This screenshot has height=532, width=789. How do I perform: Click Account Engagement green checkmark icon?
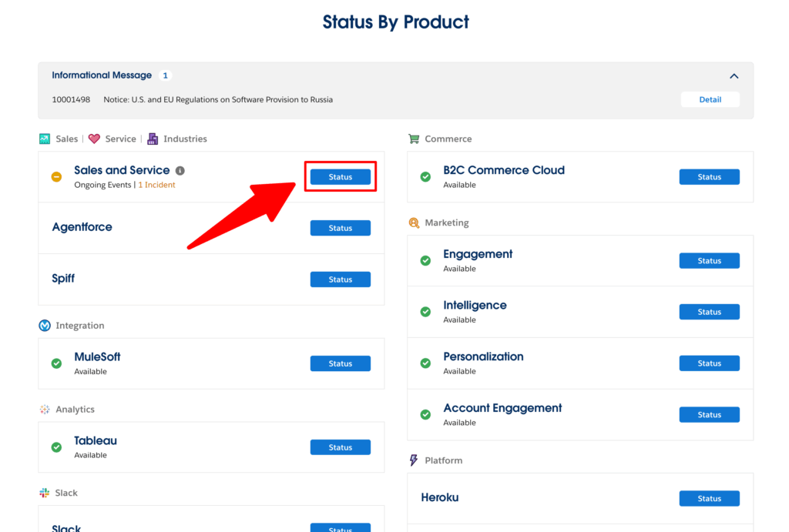pos(425,414)
